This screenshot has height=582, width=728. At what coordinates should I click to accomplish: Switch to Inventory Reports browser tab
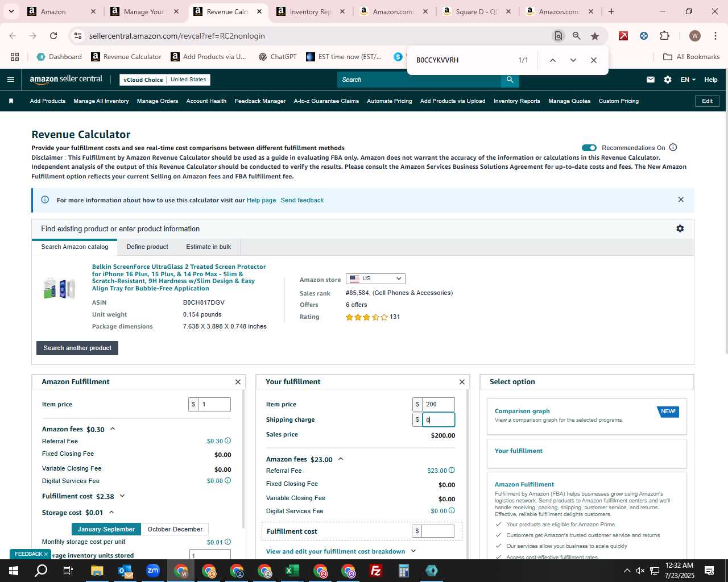[x=310, y=11]
